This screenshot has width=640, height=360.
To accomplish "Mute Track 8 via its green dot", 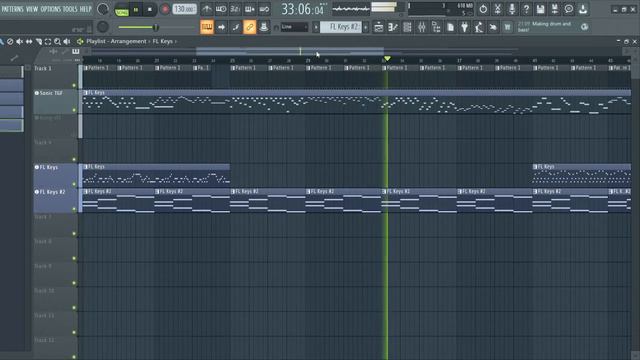I will point(74,258).
